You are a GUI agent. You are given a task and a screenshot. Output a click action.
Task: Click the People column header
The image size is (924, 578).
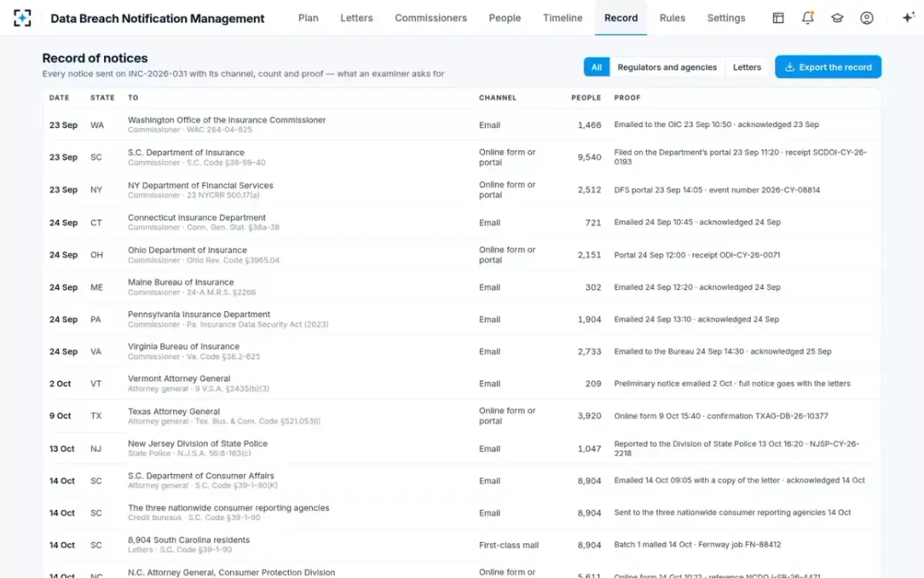[x=586, y=98]
